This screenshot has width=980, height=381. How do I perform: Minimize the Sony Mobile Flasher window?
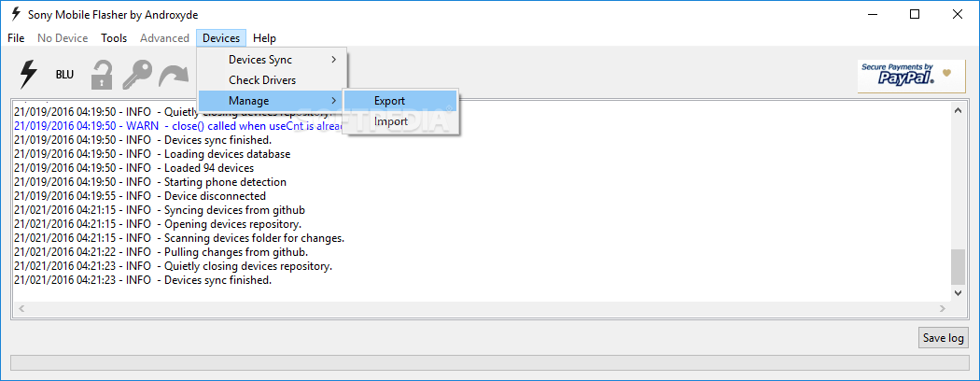[873, 14]
